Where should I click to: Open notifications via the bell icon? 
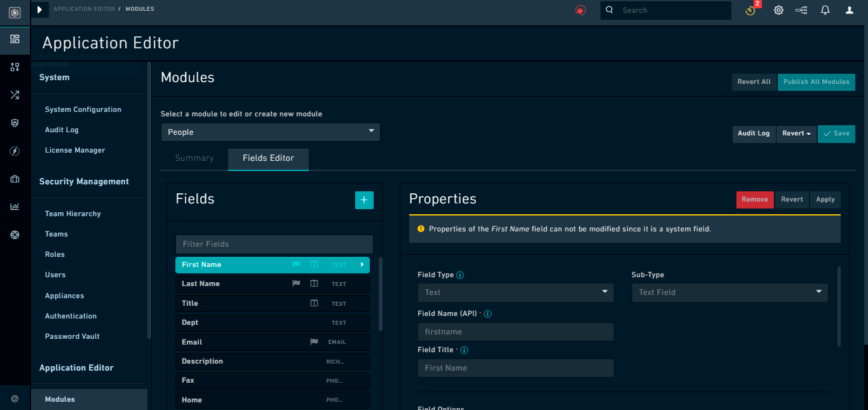(x=824, y=10)
